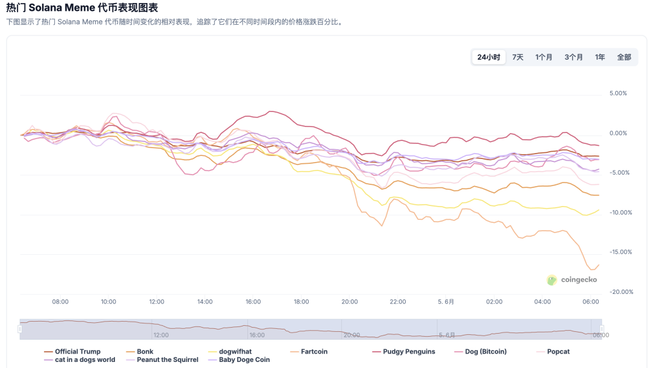Switch chart to 3个月 range
The width and height of the screenshot is (650, 368).
(x=573, y=57)
